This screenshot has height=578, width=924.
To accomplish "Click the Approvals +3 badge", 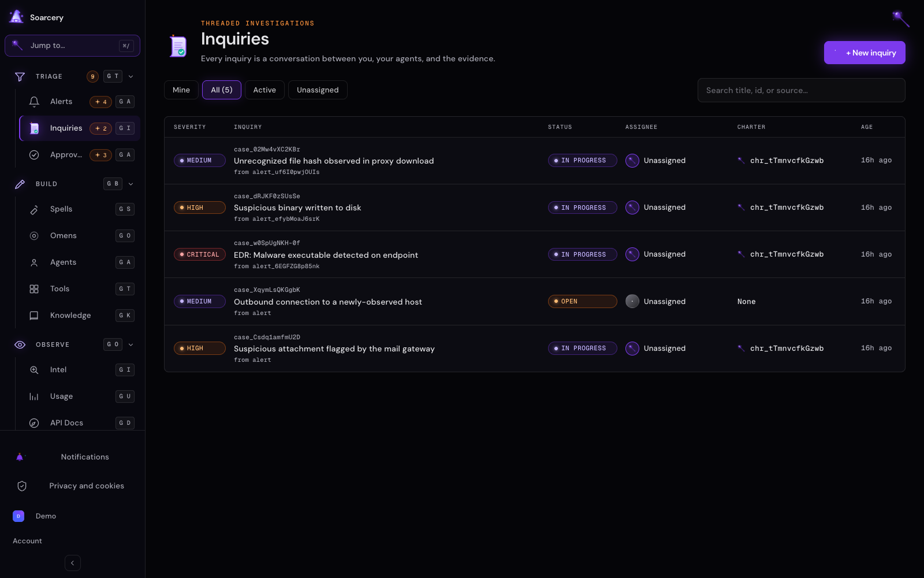I will pyautogui.click(x=100, y=155).
